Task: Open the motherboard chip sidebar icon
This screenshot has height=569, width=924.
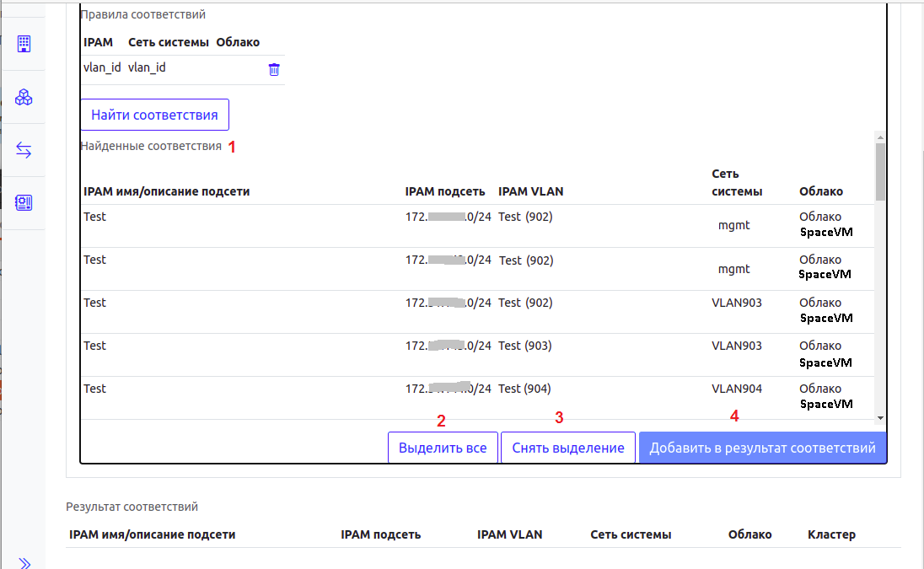Action: click(x=24, y=203)
